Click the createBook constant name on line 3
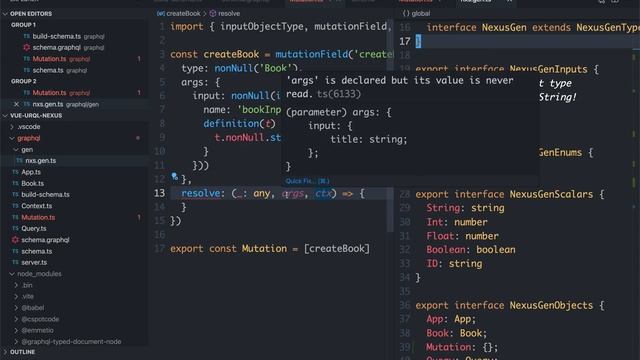This screenshot has width=640, height=360. [x=231, y=54]
